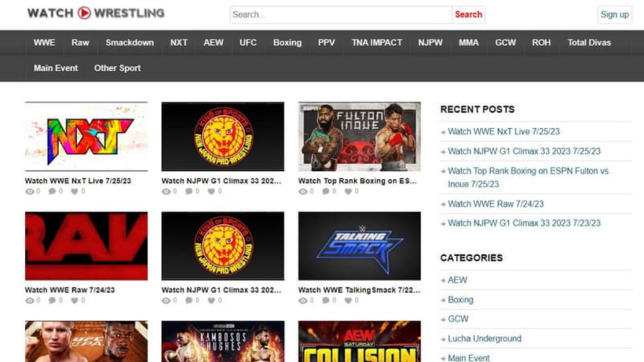The height and width of the screenshot is (362, 644).
Task: Click the Watch Wrestling logo
Action: click(x=96, y=13)
